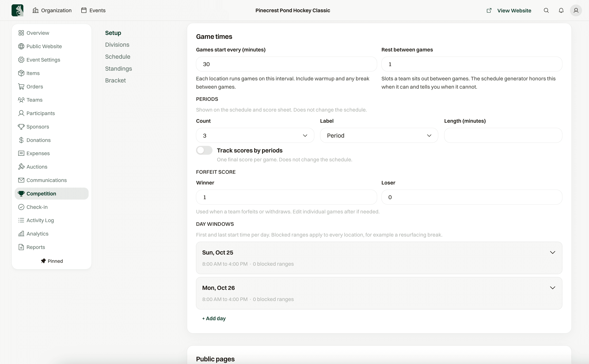Image resolution: width=589 pixels, height=364 pixels.
Task: Click the Pinned pin icon
Action: tap(43, 261)
